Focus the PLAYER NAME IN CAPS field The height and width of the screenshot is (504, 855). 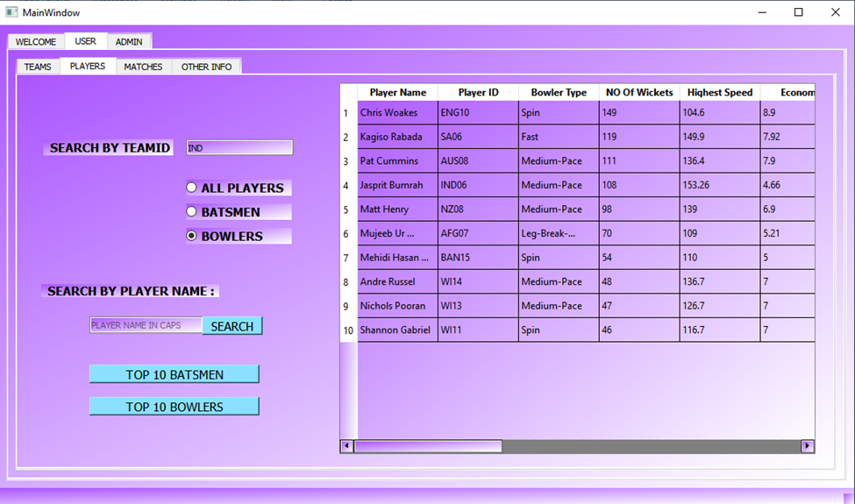coord(146,325)
